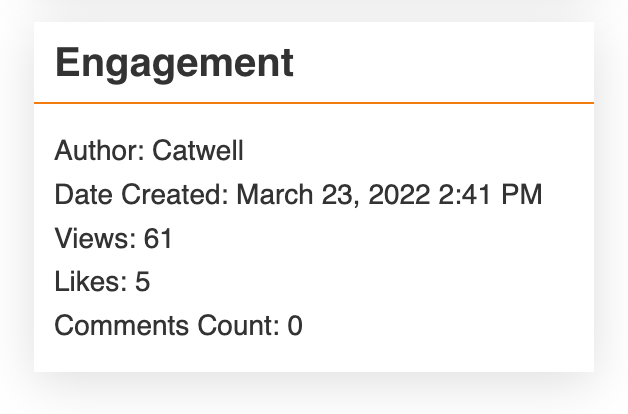Select the year 2022
Image resolution: width=628 pixels, height=414 pixels.
pos(399,195)
